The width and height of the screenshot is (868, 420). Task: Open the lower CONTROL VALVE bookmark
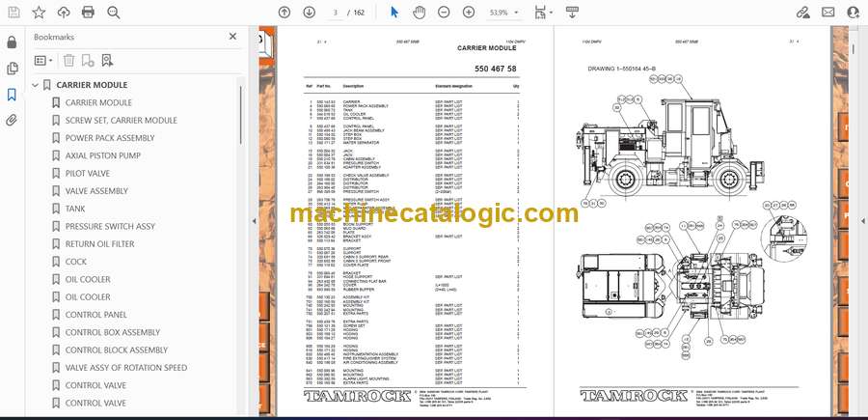point(95,404)
